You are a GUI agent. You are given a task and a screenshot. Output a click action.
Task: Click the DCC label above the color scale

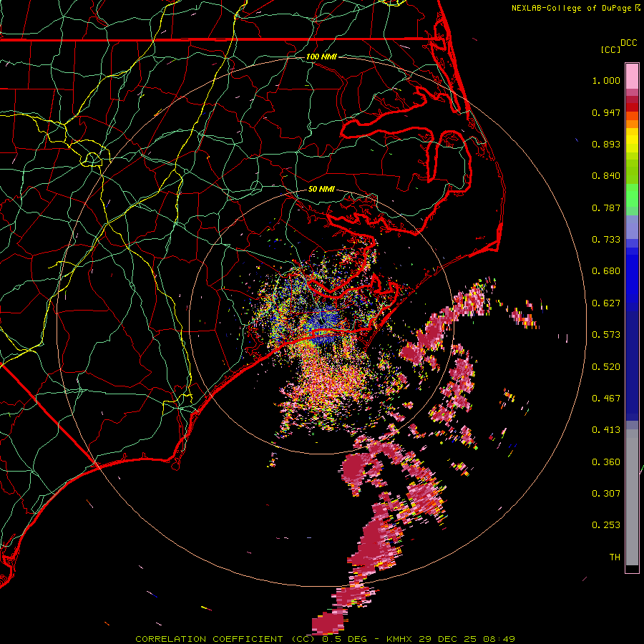coord(628,43)
